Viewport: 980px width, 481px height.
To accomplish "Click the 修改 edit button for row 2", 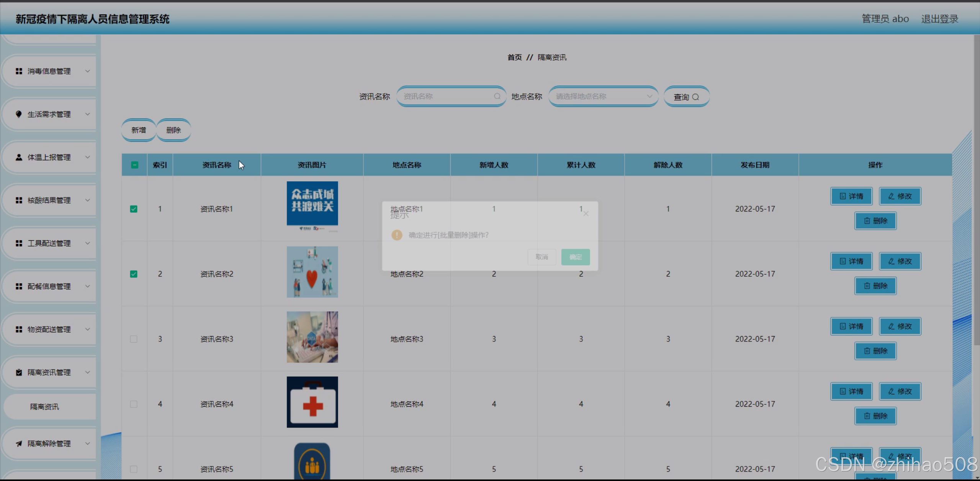I will coord(900,261).
